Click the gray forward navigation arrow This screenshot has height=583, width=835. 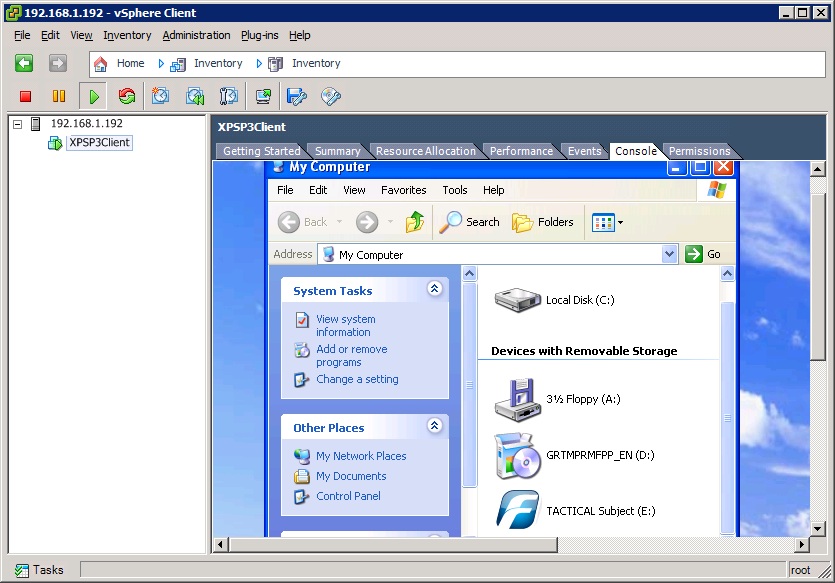click(58, 63)
